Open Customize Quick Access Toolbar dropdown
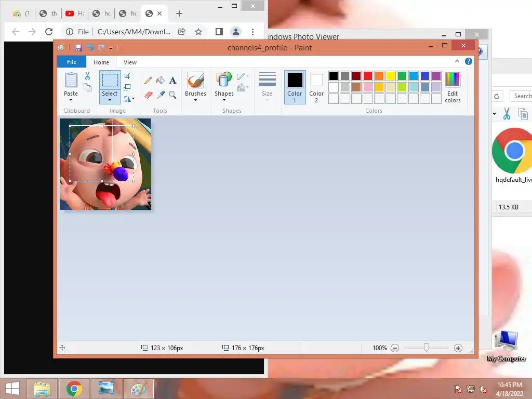 (111, 48)
